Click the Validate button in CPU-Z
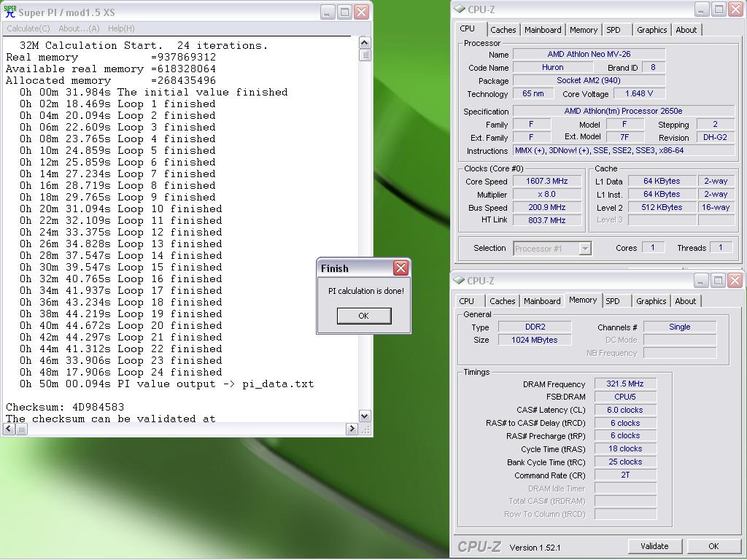Viewport: 747px width, 560px height. pos(654,546)
